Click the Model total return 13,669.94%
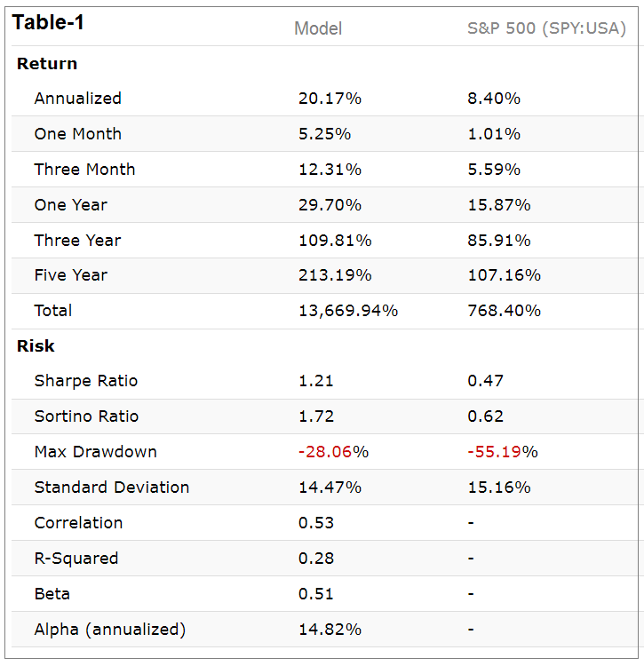 (x=348, y=311)
